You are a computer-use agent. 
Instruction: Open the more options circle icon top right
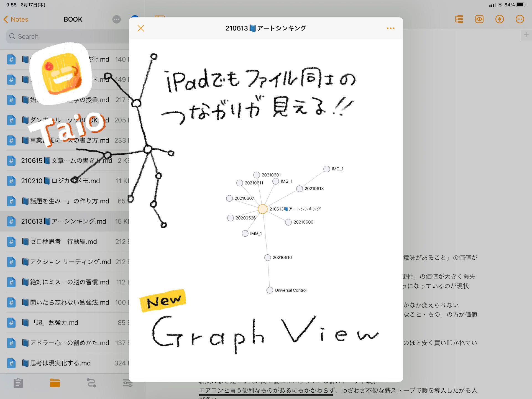tap(520, 19)
